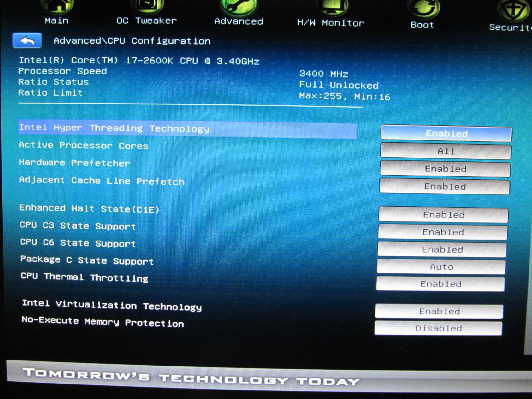This screenshot has width=532, height=399.
Task: Go back using the blue arrow button
Action: [27, 40]
